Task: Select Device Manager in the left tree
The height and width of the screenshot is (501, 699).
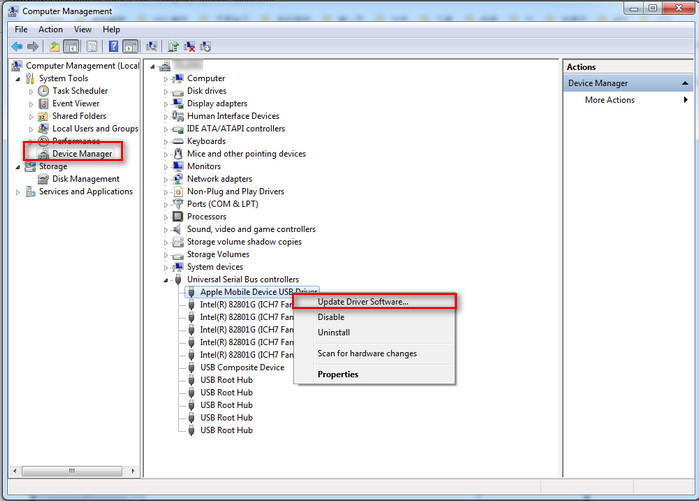Action: point(82,154)
